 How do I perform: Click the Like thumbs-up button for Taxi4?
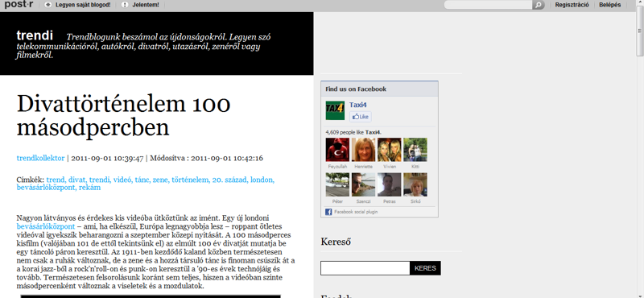coord(361,117)
